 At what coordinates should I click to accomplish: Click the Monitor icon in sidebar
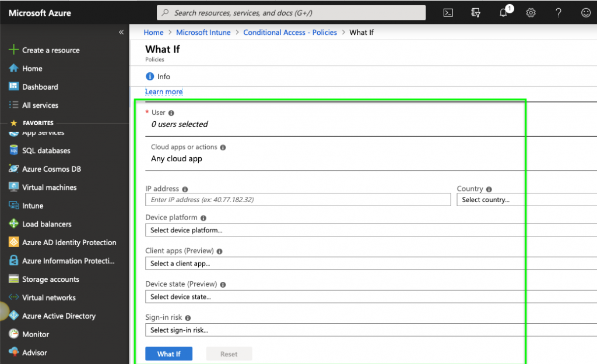[x=14, y=334]
